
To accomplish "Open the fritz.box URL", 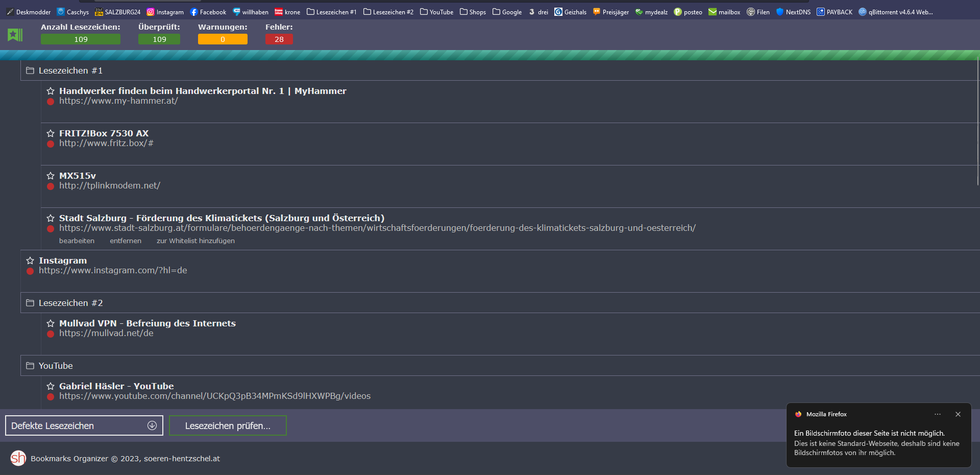I will [106, 144].
